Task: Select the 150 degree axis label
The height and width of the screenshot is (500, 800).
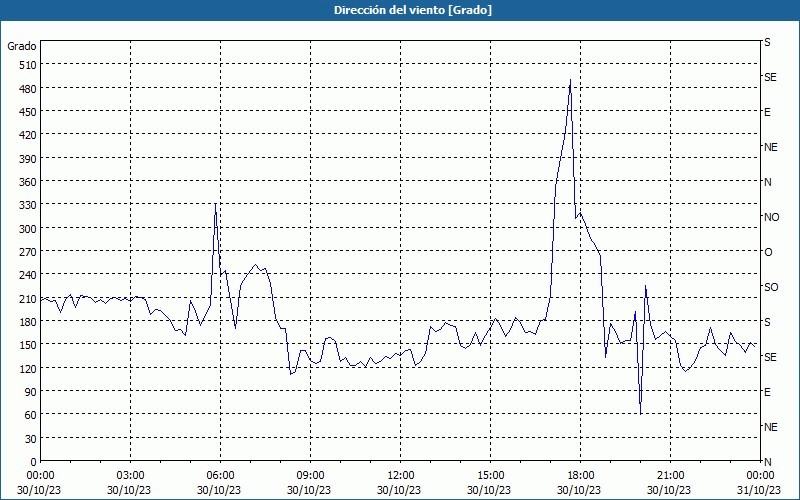Action: click(x=29, y=345)
